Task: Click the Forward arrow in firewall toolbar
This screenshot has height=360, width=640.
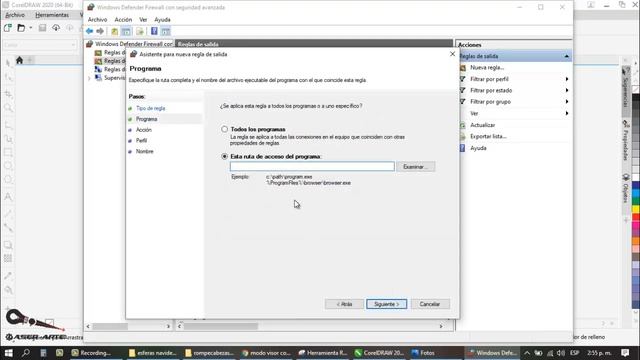Action: pyautogui.click(x=100, y=31)
